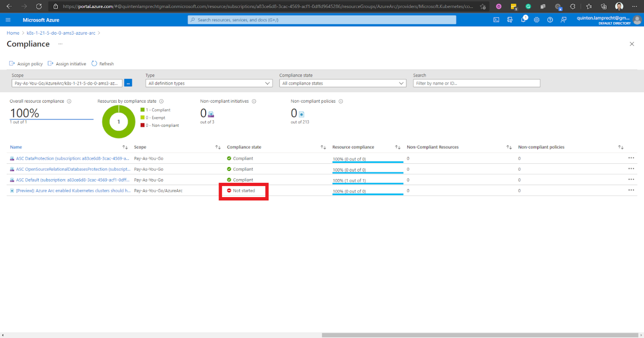This screenshot has height=338, width=644.
Task: Open the pink power-button extension
Action: point(499,6)
